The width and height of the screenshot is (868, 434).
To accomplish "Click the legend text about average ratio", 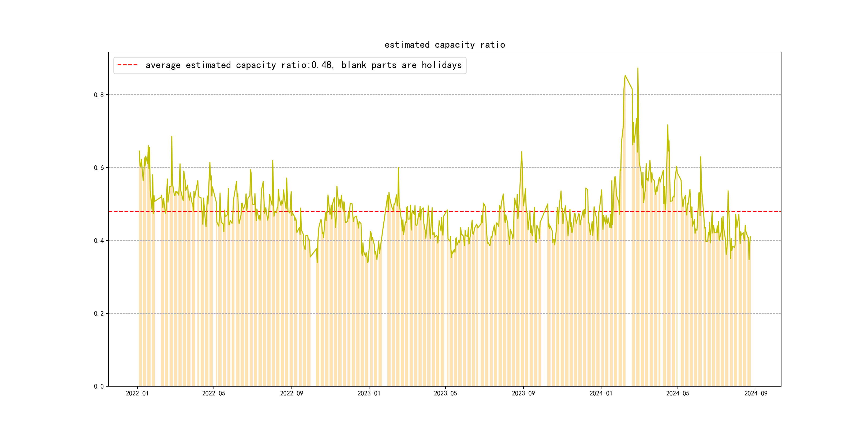I will [x=303, y=65].
